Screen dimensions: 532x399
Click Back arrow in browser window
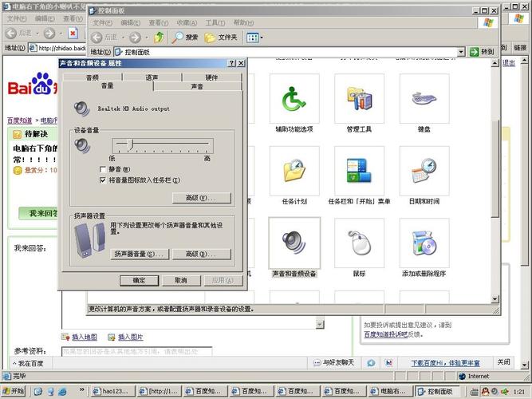[11, 34]
